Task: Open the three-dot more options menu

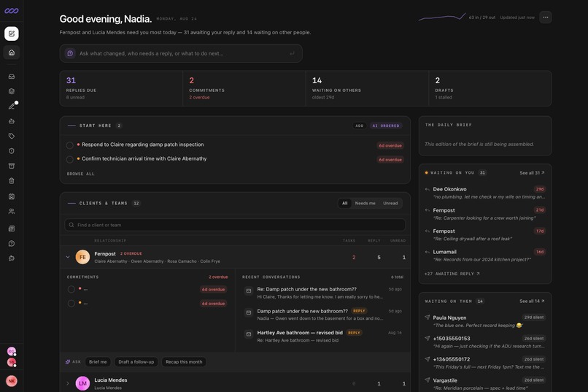Action: point(545,18)
